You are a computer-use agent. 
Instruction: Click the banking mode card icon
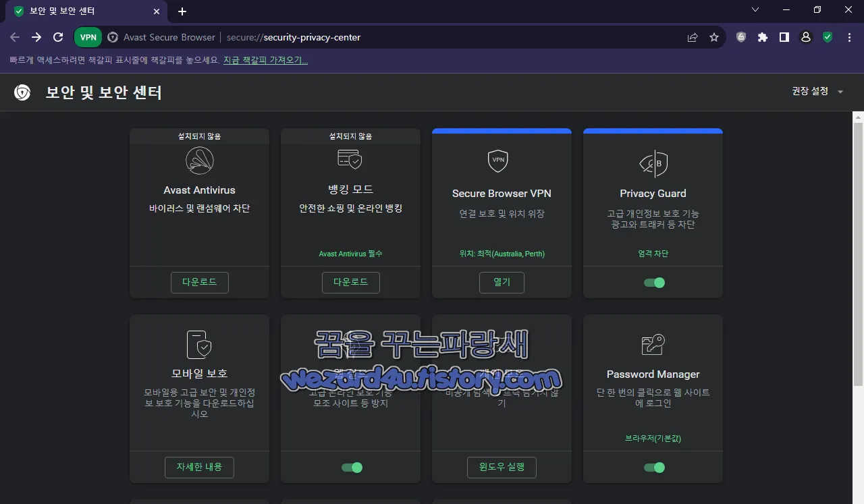tap(350, 159)
